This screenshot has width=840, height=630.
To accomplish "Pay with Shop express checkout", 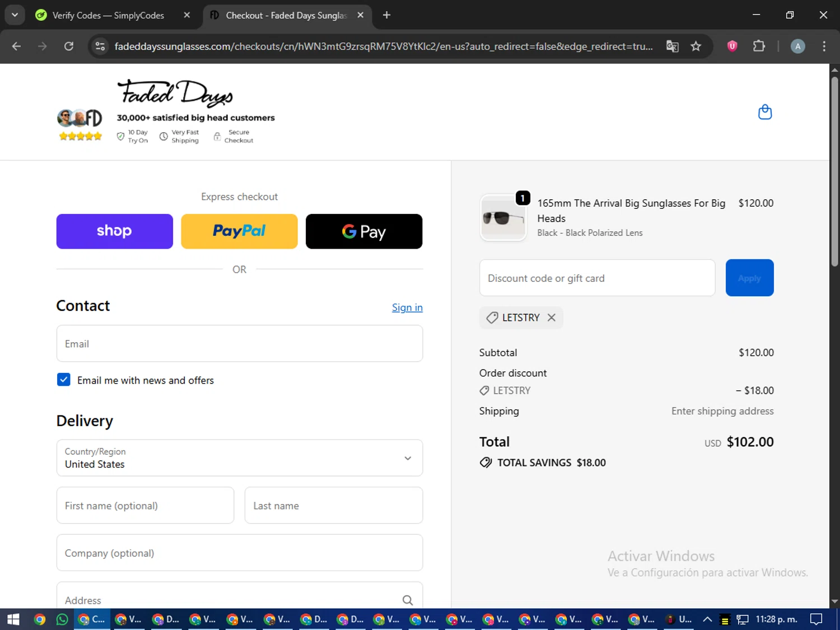I will click(115, 231).
